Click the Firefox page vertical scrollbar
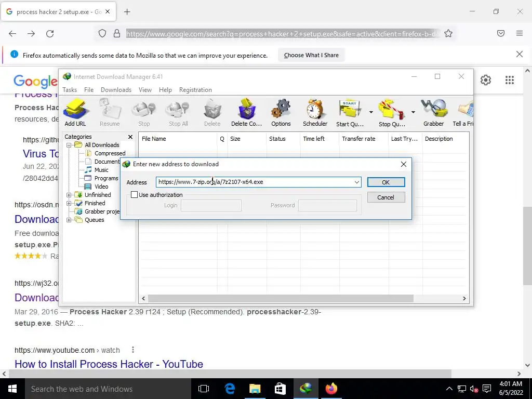 point(528,245)
